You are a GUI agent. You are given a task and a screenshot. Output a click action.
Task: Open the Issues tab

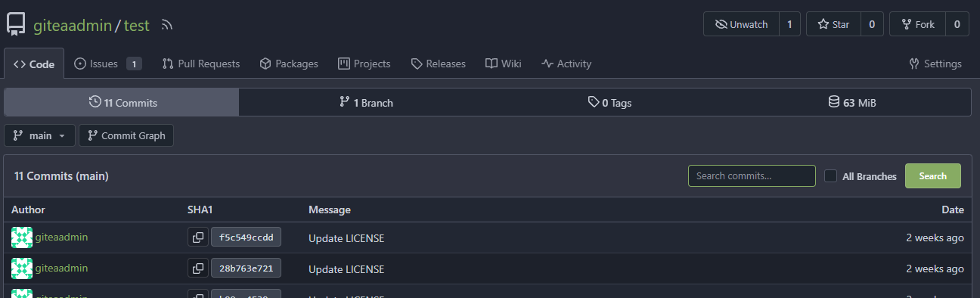[x=108, y=64]
